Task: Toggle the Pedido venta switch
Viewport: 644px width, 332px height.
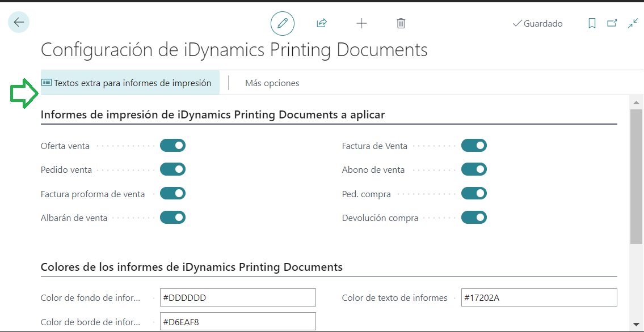Action: pos(173,169)
